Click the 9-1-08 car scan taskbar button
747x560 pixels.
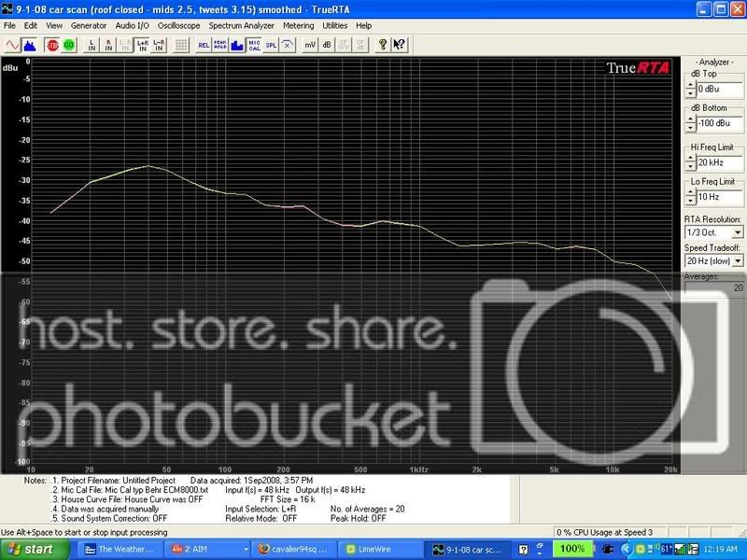click(x=468, y=549)
